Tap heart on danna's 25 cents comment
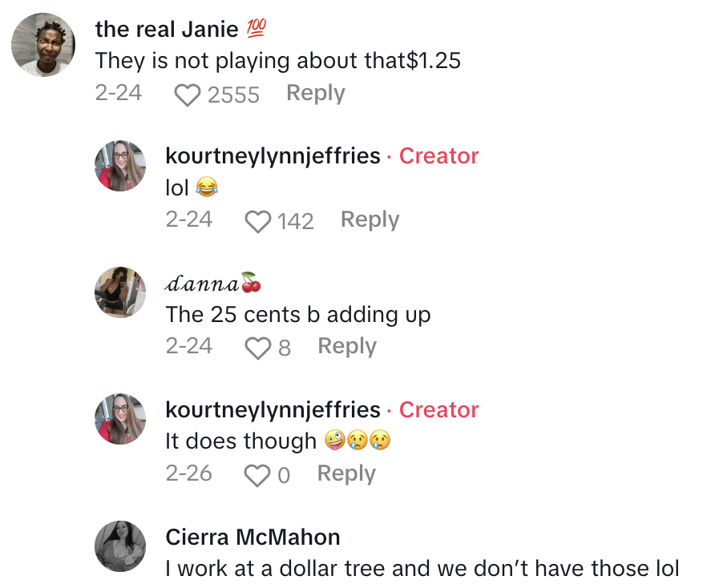This screenshot has height=588, width=715. coord(257,348)
